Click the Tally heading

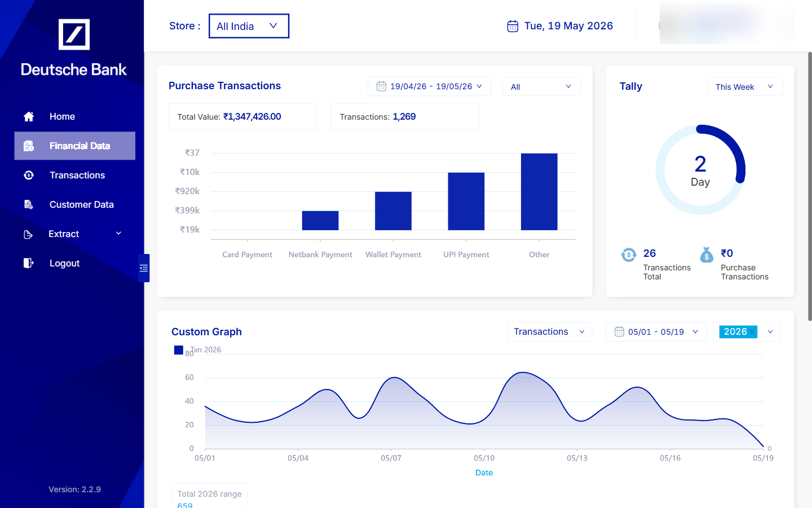[631, 86]
